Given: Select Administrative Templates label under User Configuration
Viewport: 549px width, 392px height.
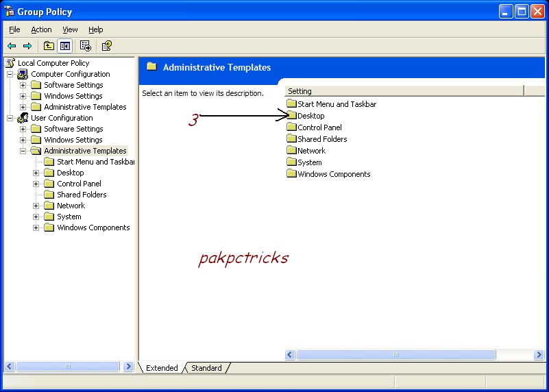Looking at the screenshot, I should click(x=85, y=151).
